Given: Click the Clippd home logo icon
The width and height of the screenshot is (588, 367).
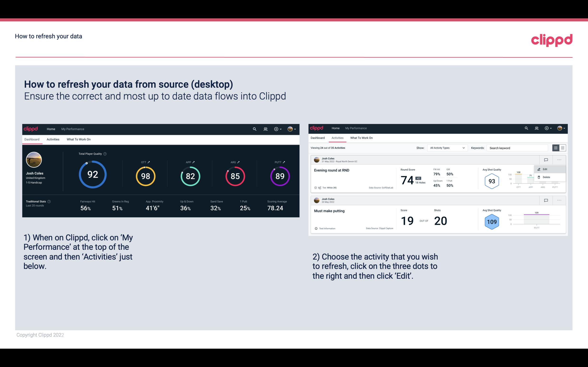Looking at the screenshot, I should point(31,128).
